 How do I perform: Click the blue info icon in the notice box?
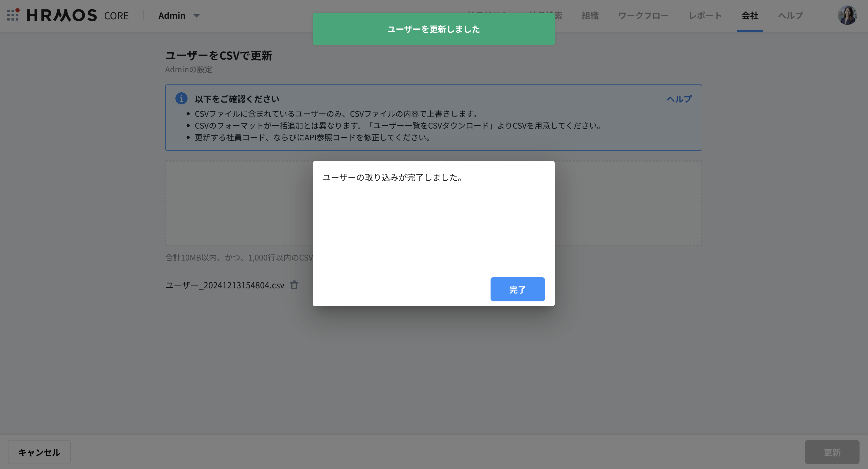tap(182, 98)
